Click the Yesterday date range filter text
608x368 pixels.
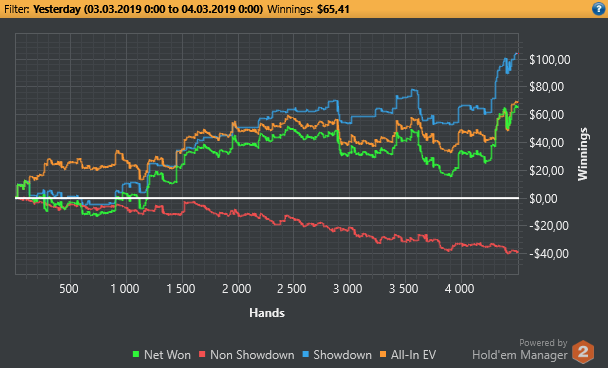(148, 9)
